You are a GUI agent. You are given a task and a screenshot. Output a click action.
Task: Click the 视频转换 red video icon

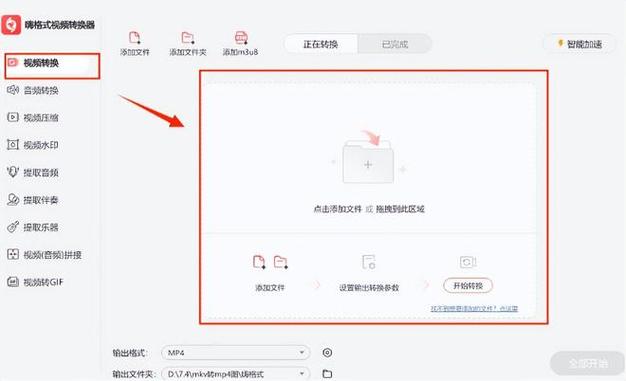(13, 62)
